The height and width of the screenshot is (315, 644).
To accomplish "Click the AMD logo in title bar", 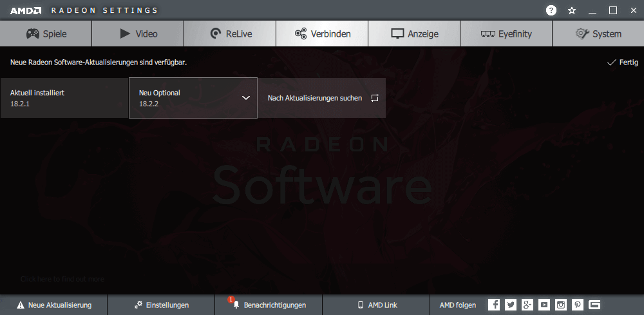I will tap(26, 11).
